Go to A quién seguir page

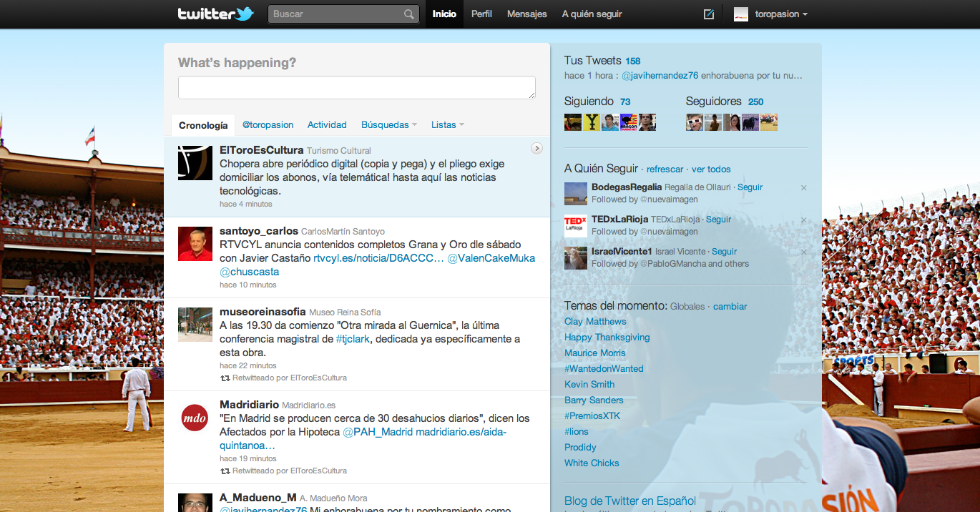click(592, 14)
